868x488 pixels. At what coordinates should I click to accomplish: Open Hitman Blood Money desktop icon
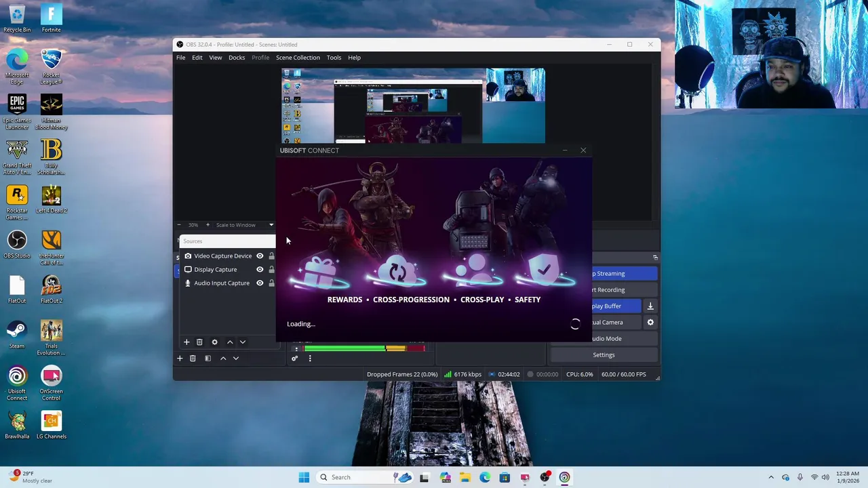click(51, 112)
